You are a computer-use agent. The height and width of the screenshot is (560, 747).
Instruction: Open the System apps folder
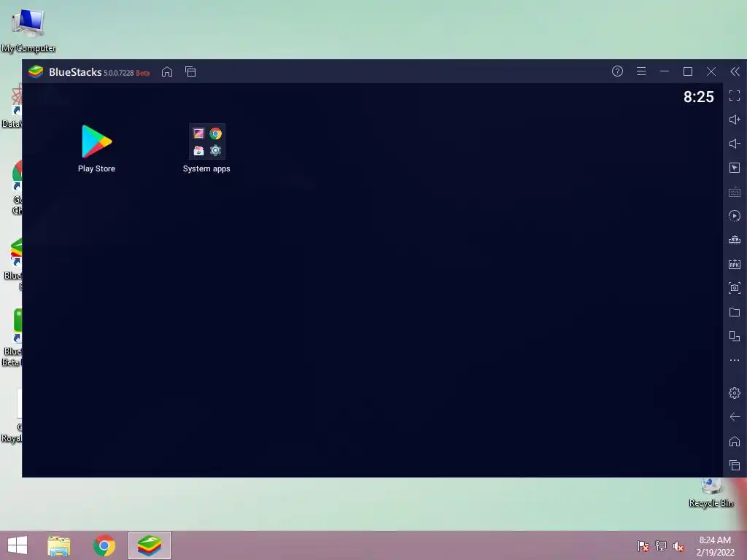pos(206,148)
